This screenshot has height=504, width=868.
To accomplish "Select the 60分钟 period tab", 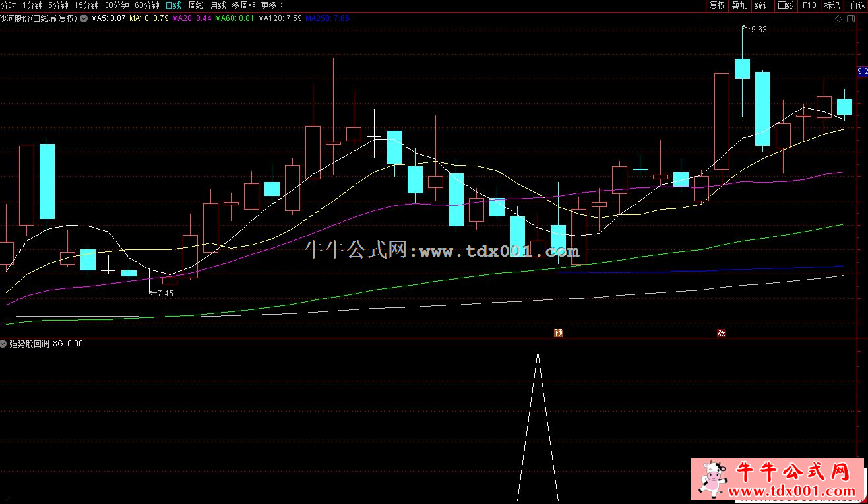I will (x=147, y=5).
